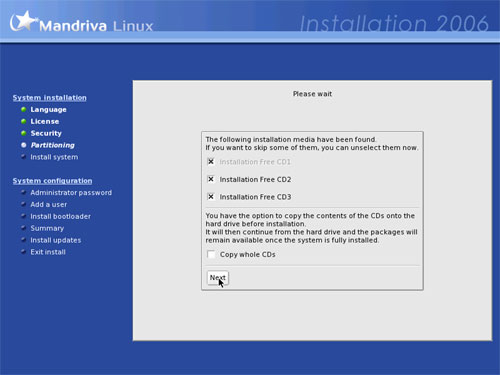This screenshot has width=500, height=375.
Task: Click the Language step label
Action: (x=48, y=110)
